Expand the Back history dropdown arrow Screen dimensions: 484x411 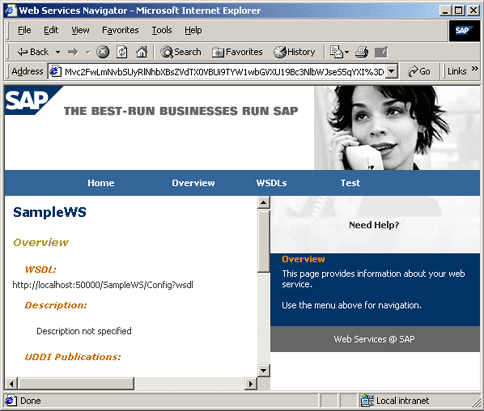[58, 52]
